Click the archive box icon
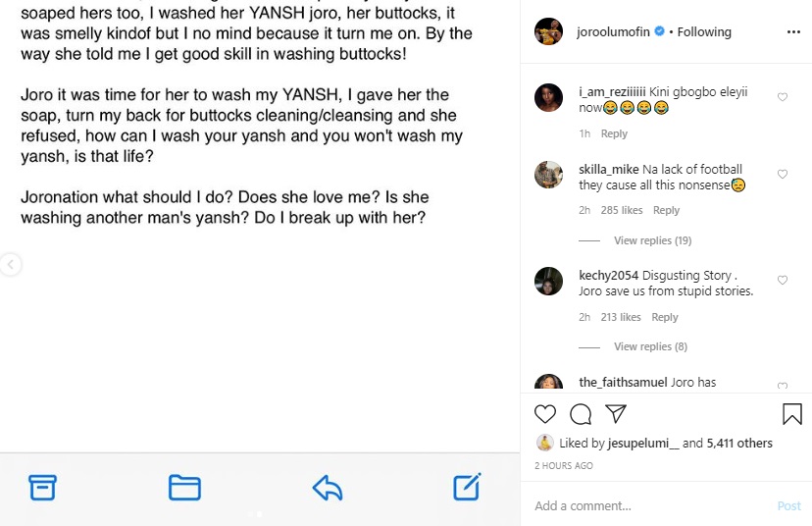 coord(42,487)
